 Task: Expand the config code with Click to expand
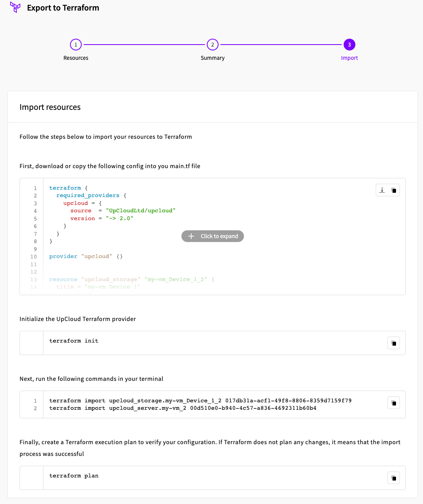pyautogui.click(x=213, y=236)
